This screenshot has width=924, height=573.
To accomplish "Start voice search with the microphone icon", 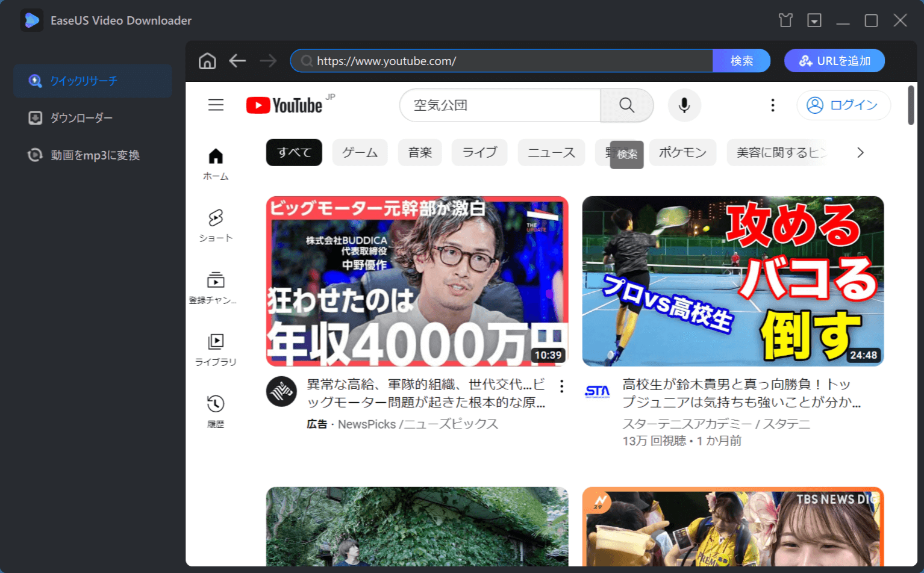I will click(x=684, y=105).
